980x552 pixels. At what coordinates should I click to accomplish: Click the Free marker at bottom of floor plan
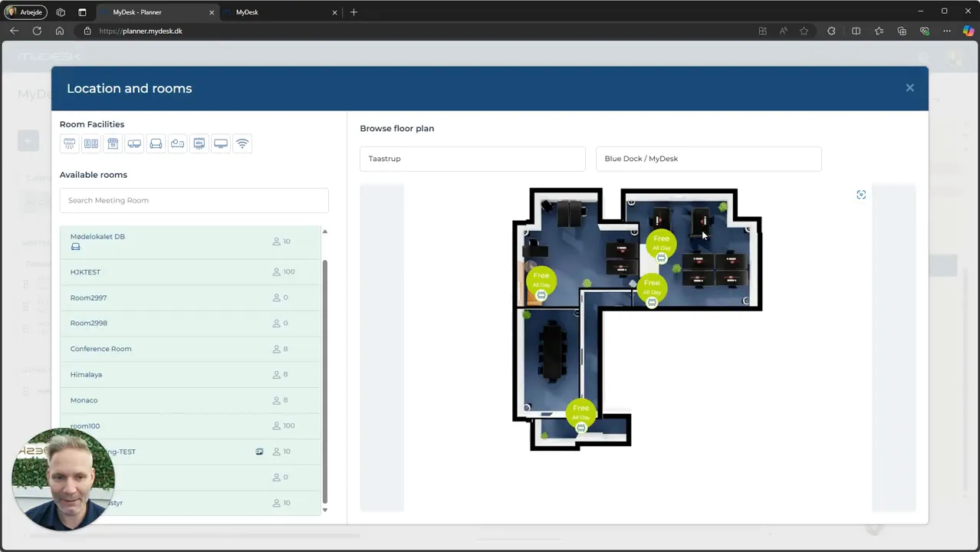pos(580,412)
